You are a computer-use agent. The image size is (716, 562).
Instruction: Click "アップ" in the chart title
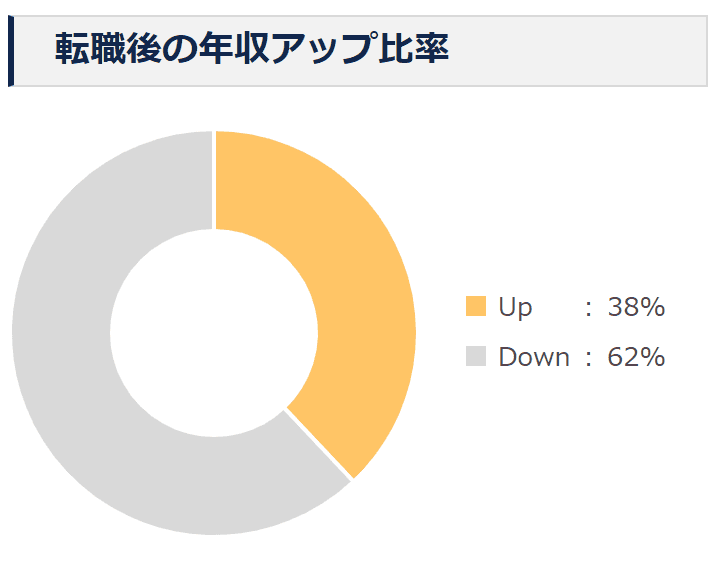pos(326,50)
